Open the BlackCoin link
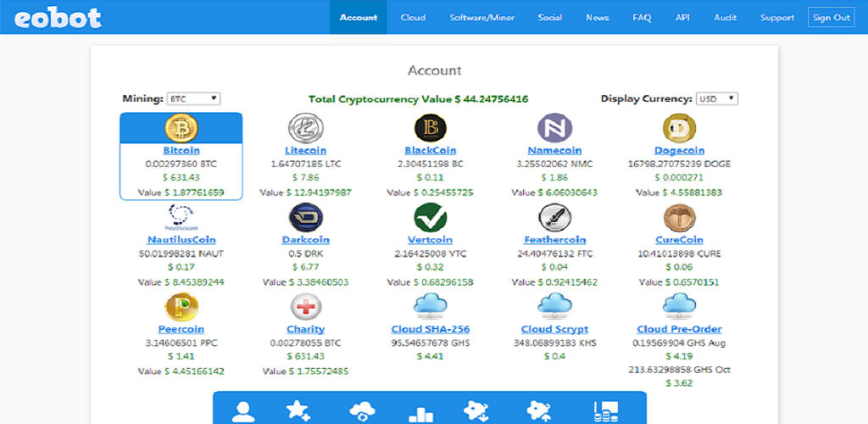 pos(430,151)
